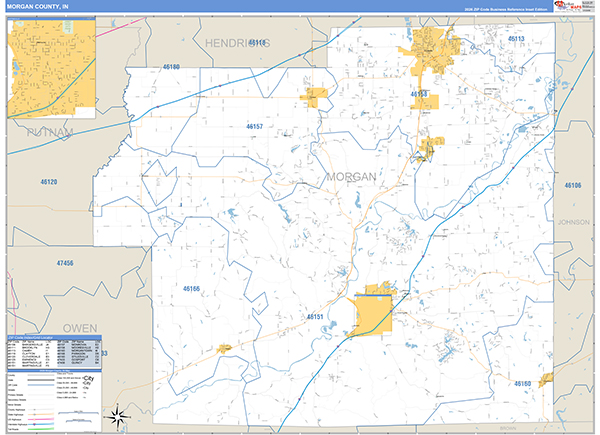Viewport: 600px width, 435px height.
Task: Click the light blue ZIP Code legend line
Action: (x=40, y=385)
